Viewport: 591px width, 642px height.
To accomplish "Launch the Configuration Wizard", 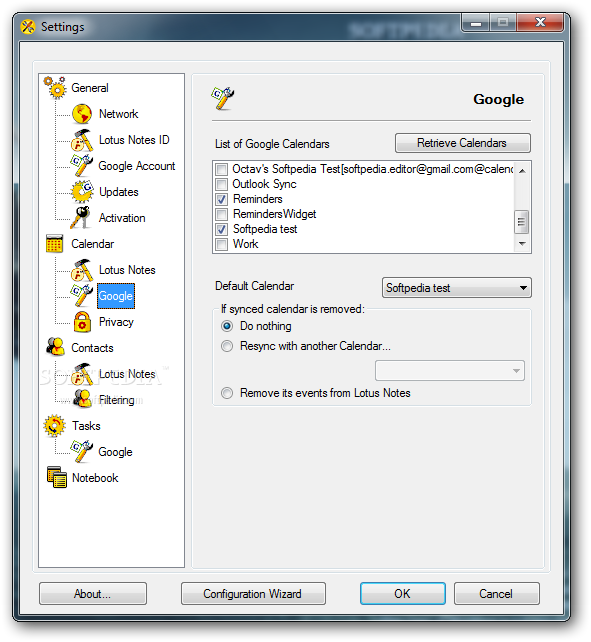I will 253,594.
